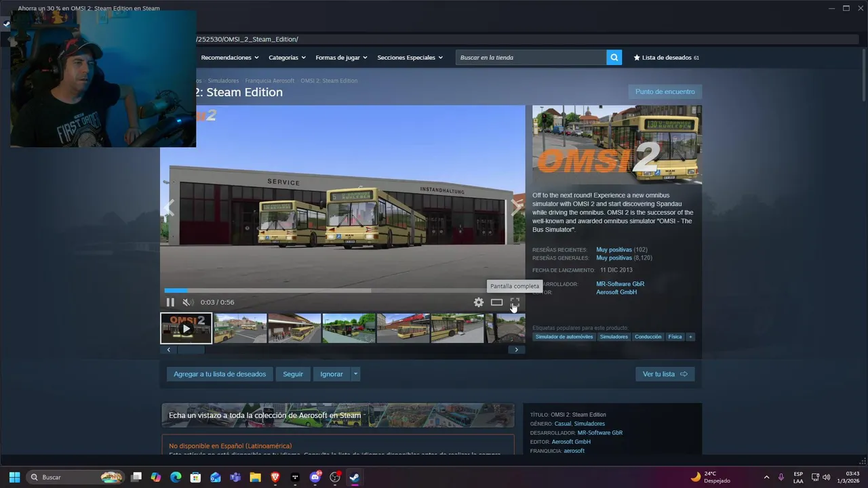Select the 'Simuladores' tag

[x=614, y=337]
